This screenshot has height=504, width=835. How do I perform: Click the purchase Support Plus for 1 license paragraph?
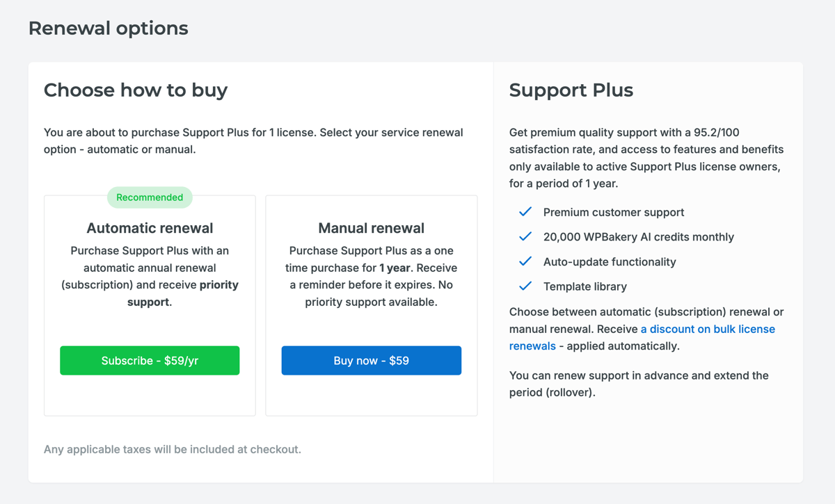[253, 141]
